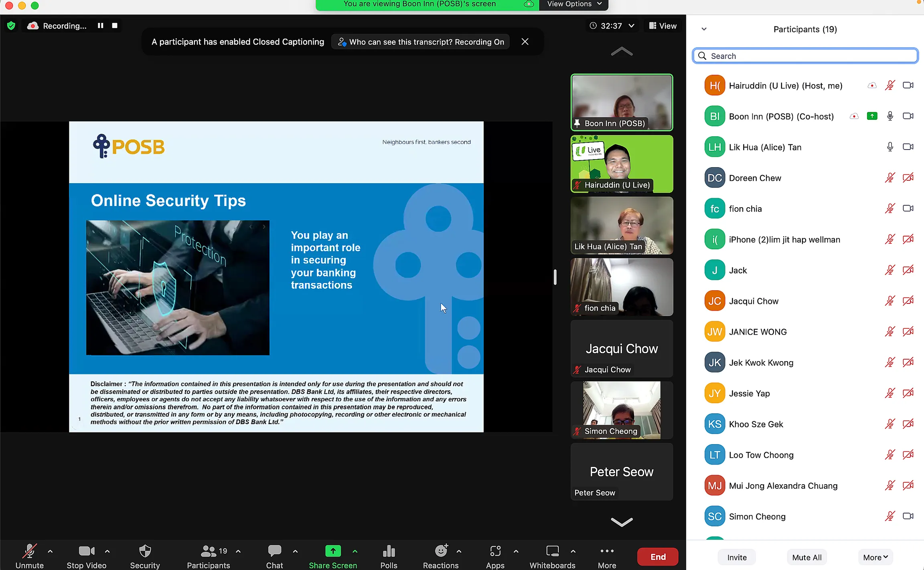Click the Unmute microphone icon

pos(29,551)
